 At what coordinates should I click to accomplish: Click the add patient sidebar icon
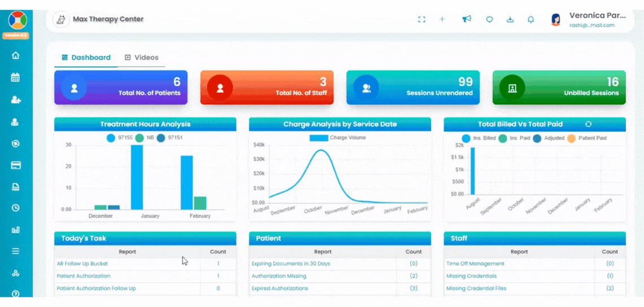16,99
